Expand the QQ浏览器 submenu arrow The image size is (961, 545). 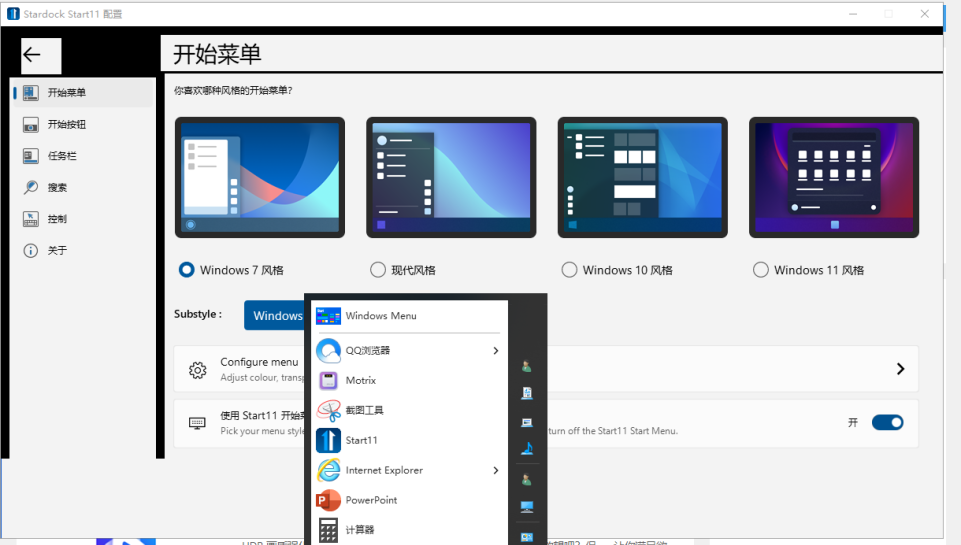click(x=495, y=351)
